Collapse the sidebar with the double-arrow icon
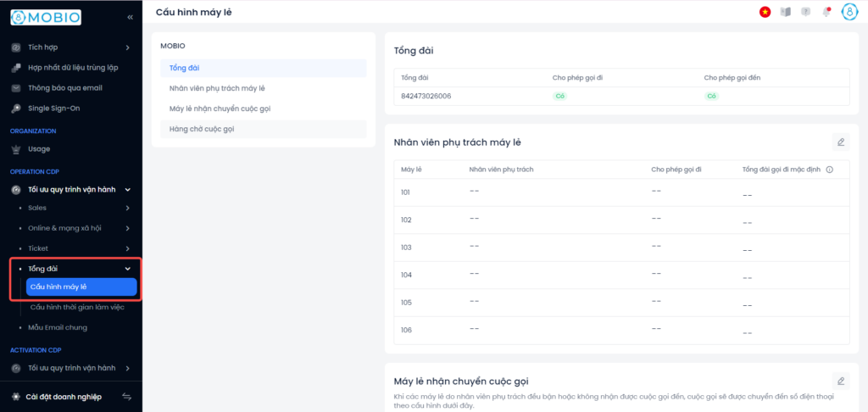This screenshot has height=412, width=868. [130, 17]
